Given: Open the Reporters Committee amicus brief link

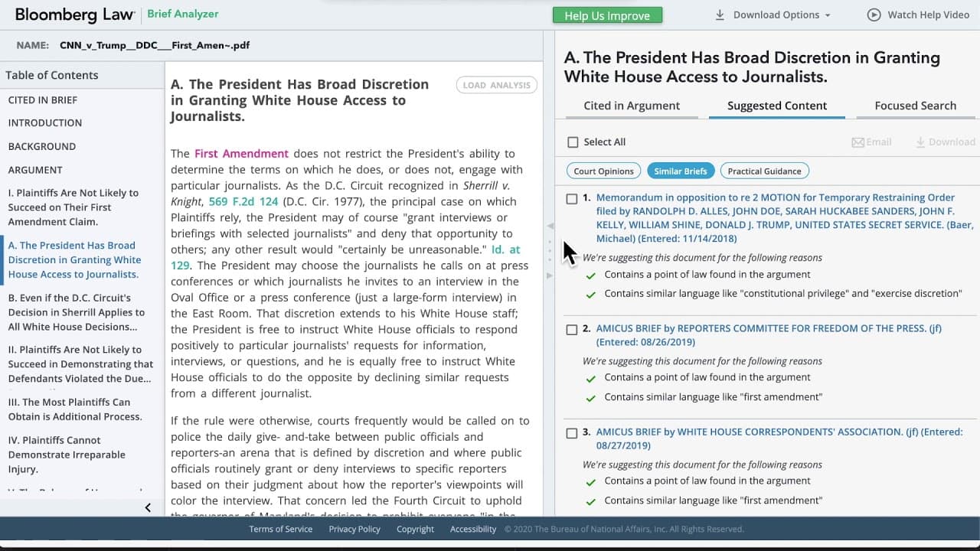Looking at the screenshot, I should 769,335.
